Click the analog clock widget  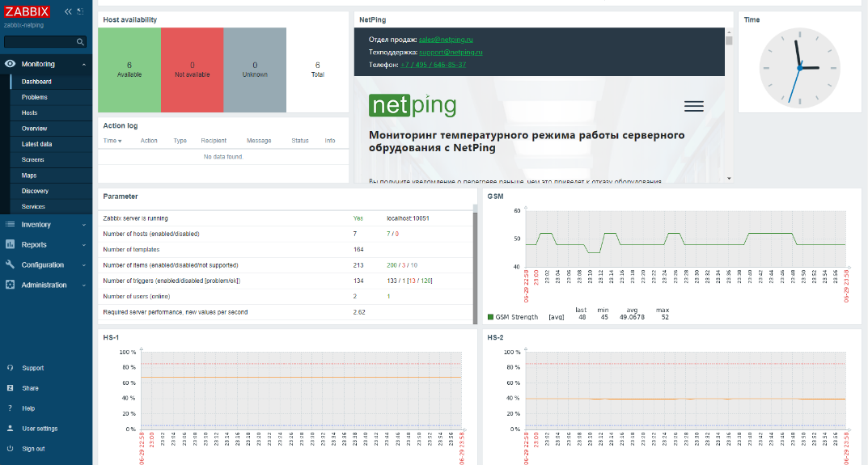click(799, 68)
